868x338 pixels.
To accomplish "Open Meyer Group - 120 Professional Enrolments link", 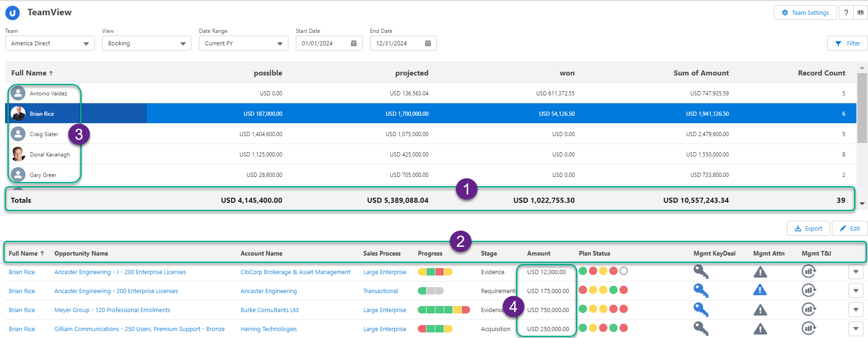I will pos(112,310).
